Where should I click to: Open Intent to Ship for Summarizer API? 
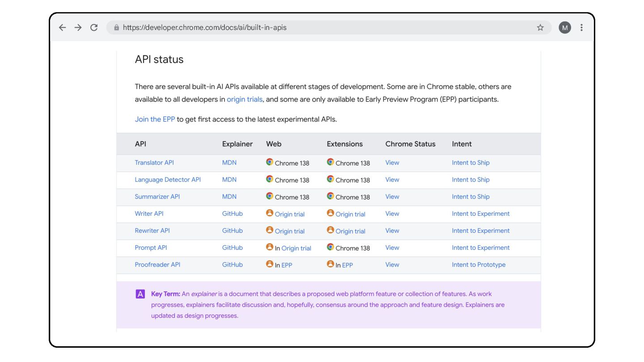point(471,197)
